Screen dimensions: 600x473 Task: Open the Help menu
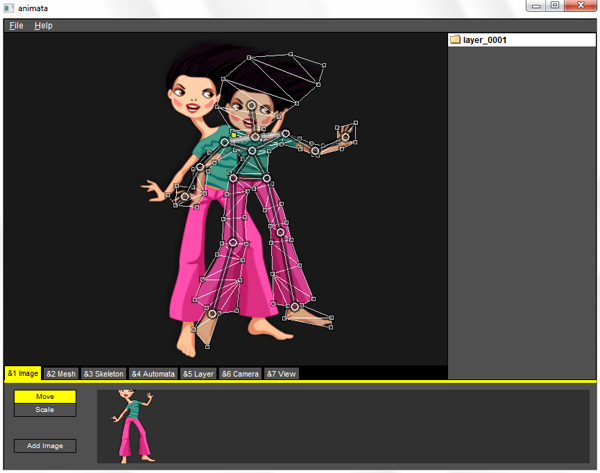coord(43,25)
